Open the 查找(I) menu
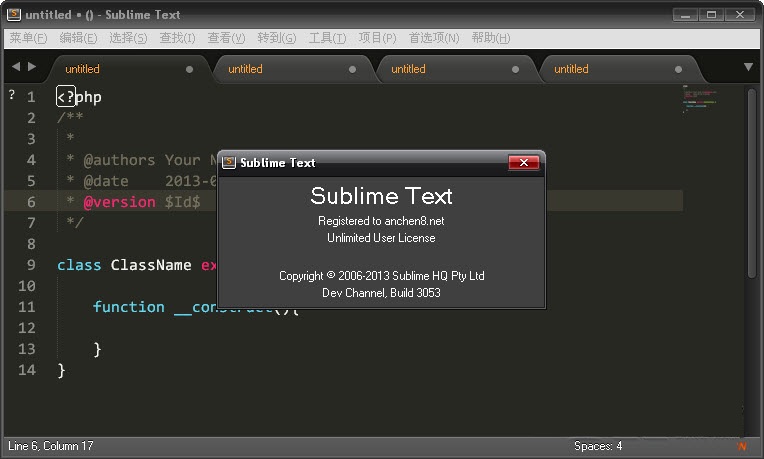 [177, 38]
